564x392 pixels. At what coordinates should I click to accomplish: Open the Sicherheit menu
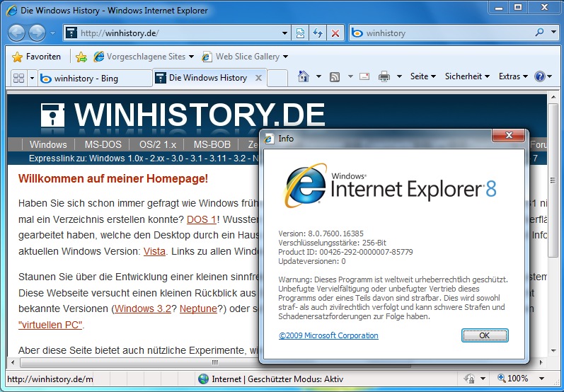point(467,76)
